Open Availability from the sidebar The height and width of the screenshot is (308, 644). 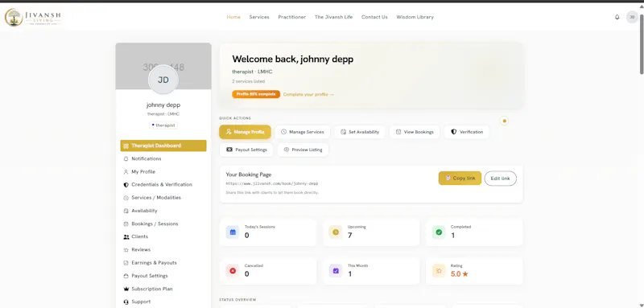[x=163, y=211]
